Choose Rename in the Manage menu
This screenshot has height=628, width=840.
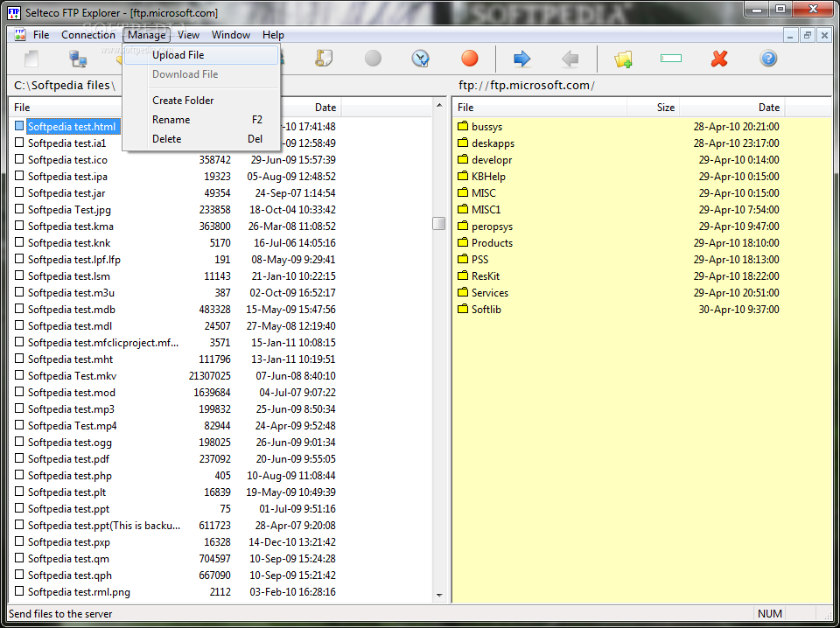[x=201, y=119]
